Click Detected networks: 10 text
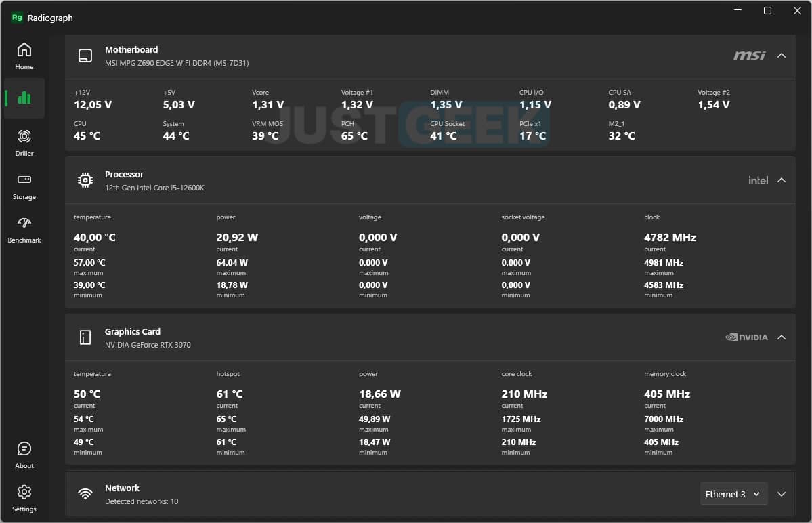Screen dimensions: 812x523 [142, 501]
